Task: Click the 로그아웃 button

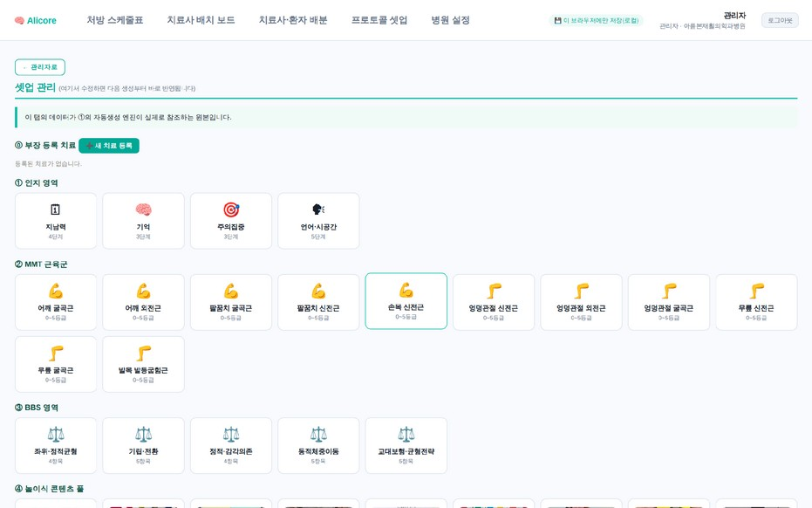Action: point(780,20)
